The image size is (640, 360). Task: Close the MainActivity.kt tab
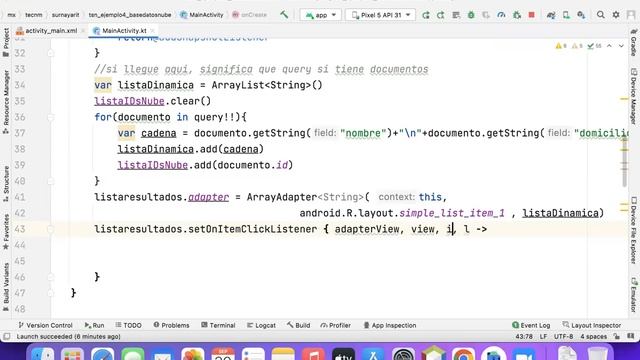pos(153,31)
